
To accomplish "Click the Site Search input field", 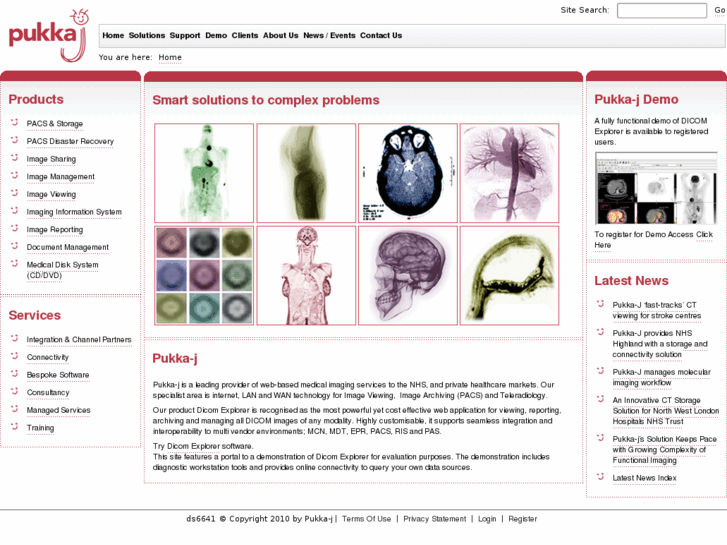I will pos(662,10).
